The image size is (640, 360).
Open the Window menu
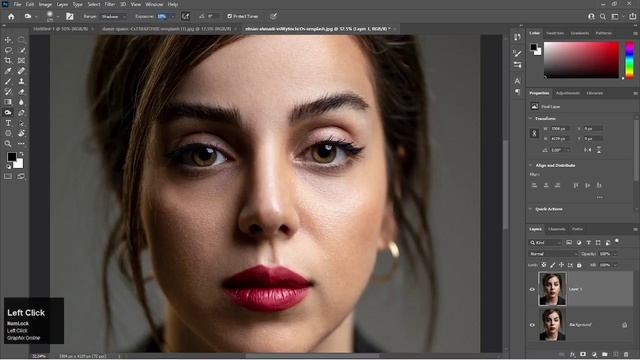pyautogui.click(x=154, y=4)
